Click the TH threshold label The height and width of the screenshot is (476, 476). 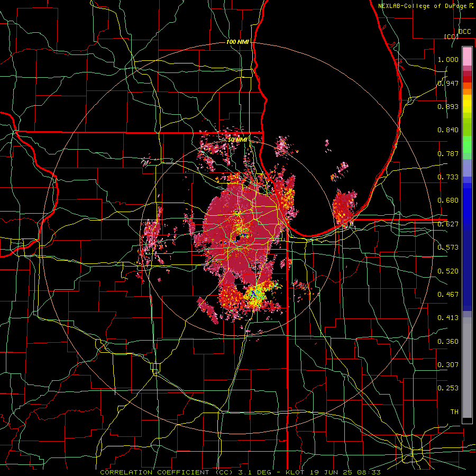tap(454, 412)
